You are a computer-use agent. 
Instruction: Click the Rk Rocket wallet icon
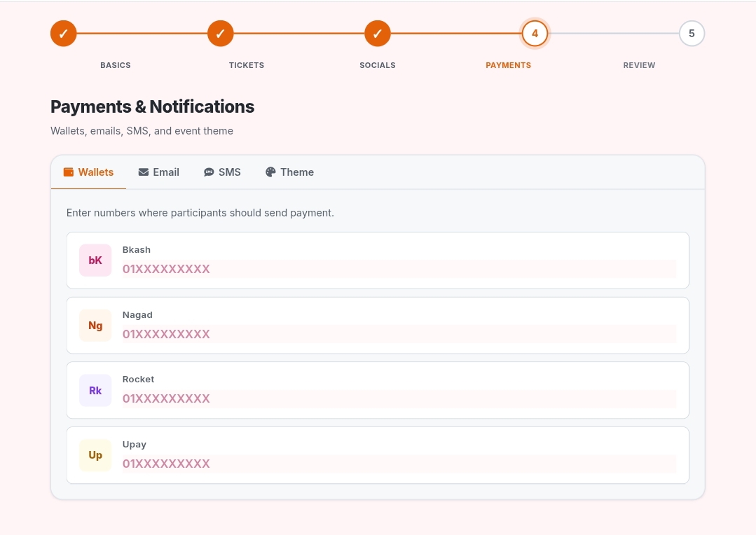point(95,391)
